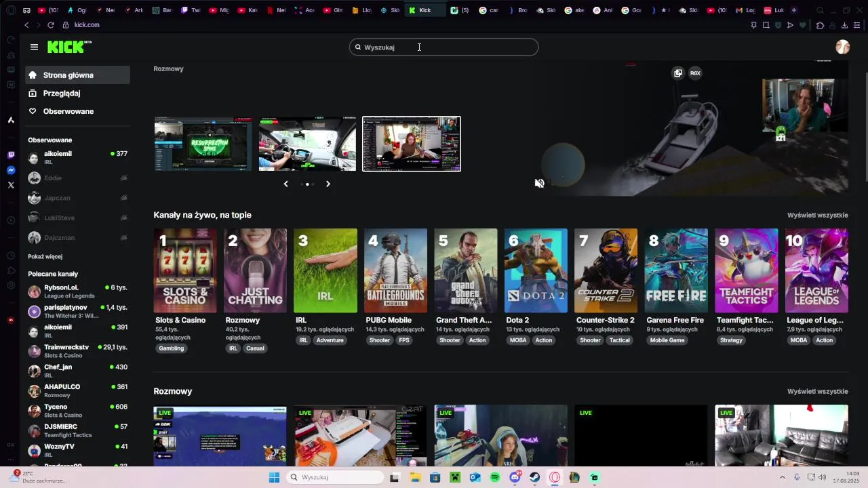
Task: Open Counter-Strike 2 category card
Action: 606,270
